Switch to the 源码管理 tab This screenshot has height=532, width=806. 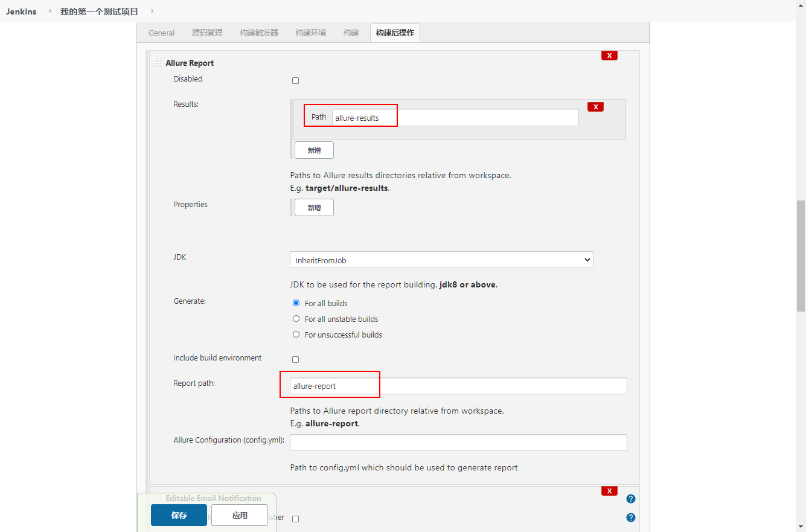207,33
